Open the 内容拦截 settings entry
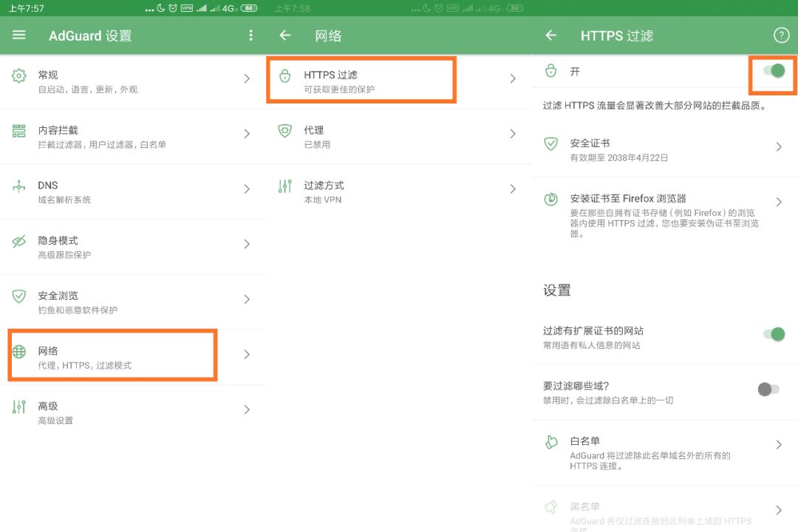The width and height of the screenshot is (798, 532). (x=133, y=137)
